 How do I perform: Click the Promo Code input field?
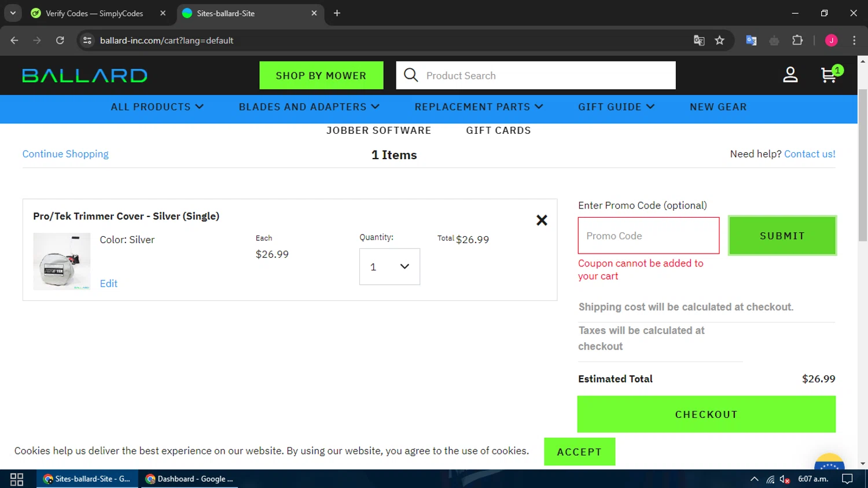click(649, 236)
